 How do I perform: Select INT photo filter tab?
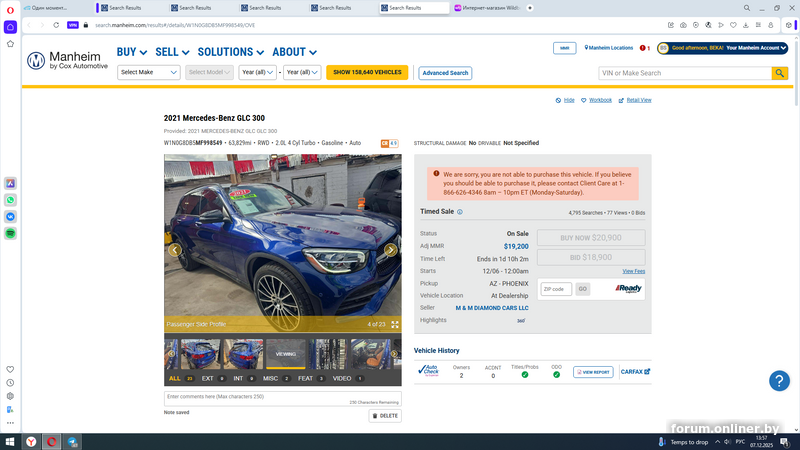tap(244, 379)
